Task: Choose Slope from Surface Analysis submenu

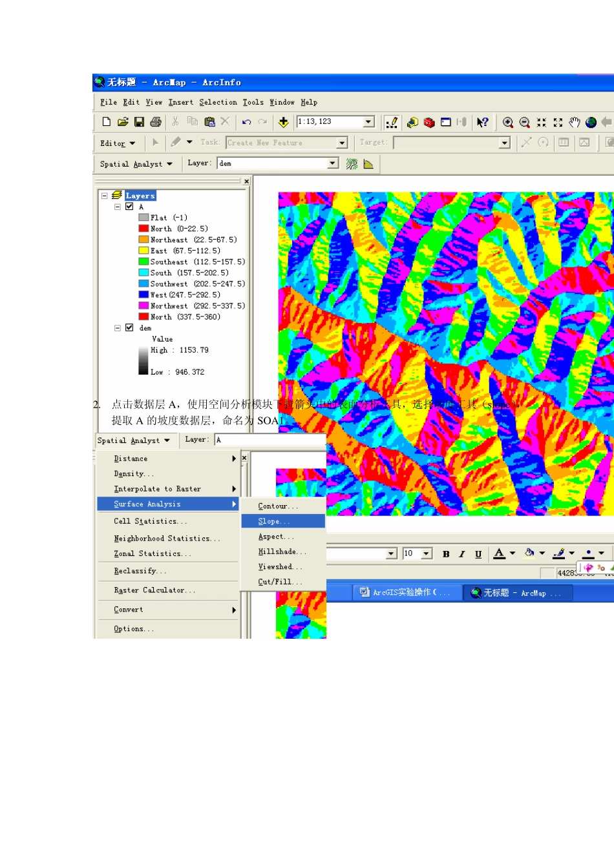Action: (283, 521)
